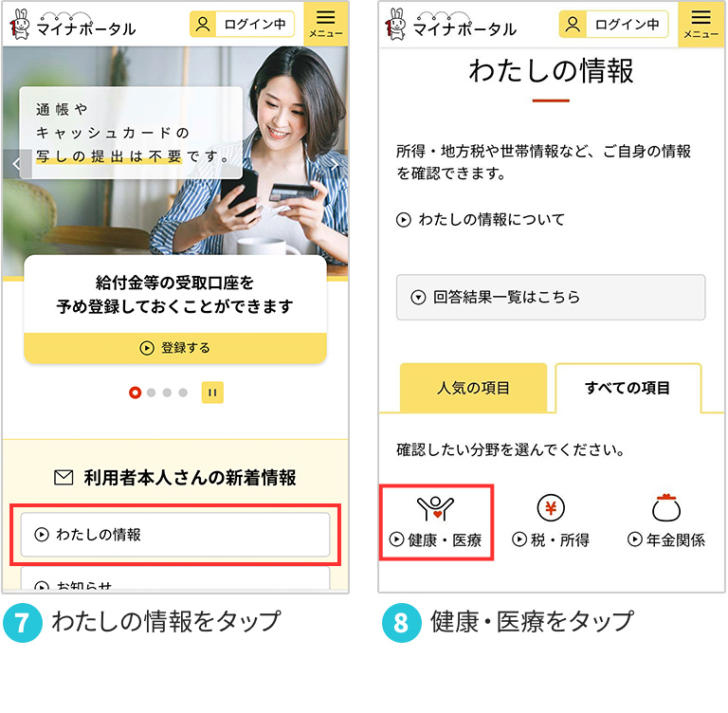Click the user profile icon in the left header

click(x=203, y=24)
